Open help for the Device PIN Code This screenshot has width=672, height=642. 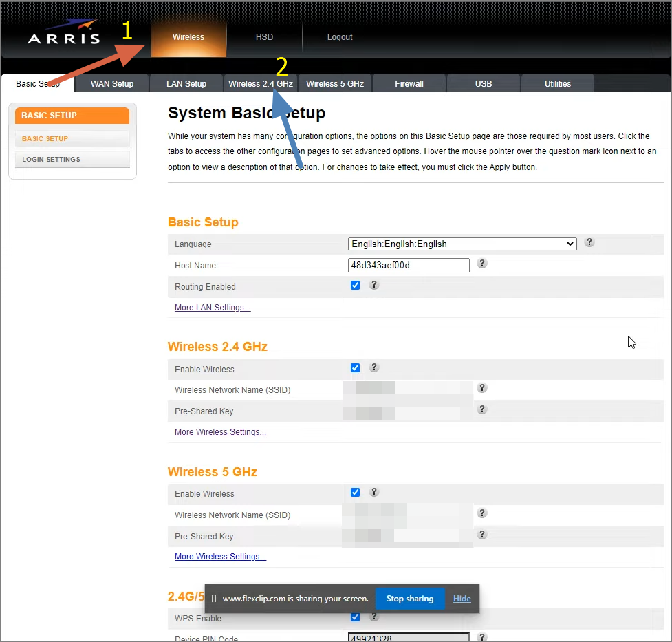tap(481, 637)
